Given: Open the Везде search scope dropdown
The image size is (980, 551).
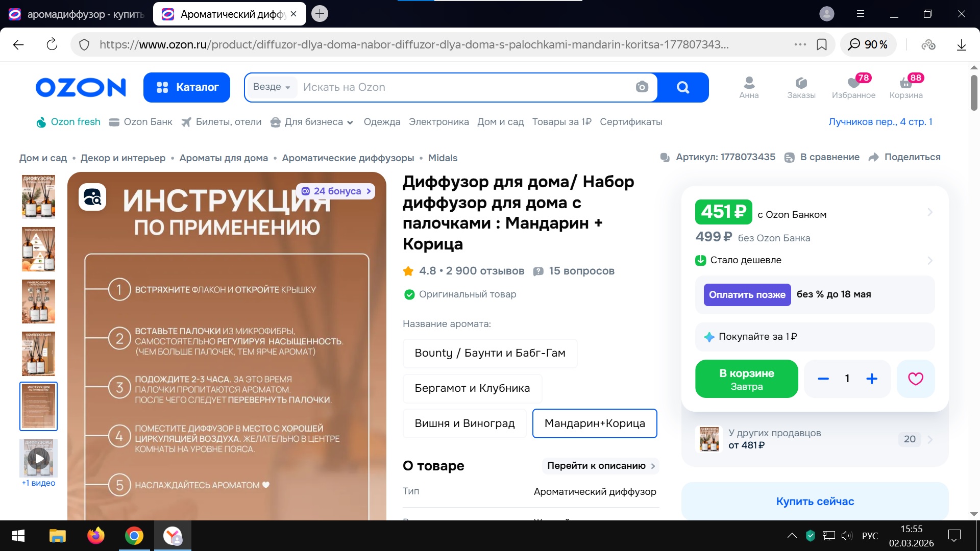Looking at the screenshot, I should [272, 87].
